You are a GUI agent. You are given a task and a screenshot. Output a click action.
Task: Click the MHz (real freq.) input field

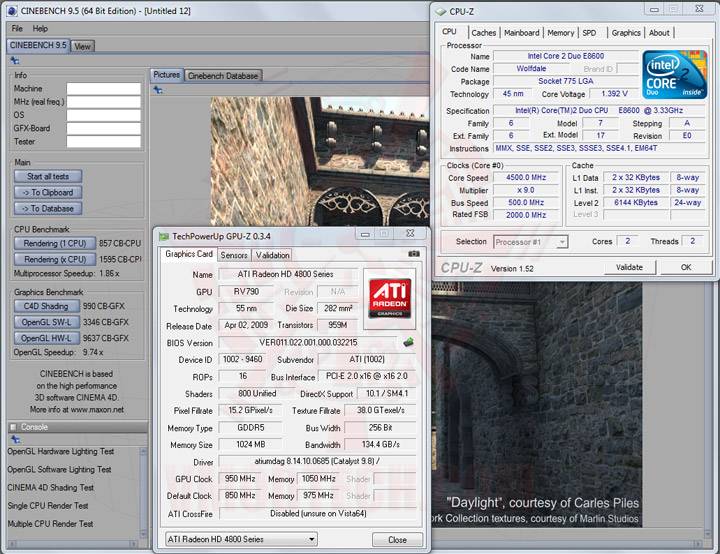click(x=104, y=102)
